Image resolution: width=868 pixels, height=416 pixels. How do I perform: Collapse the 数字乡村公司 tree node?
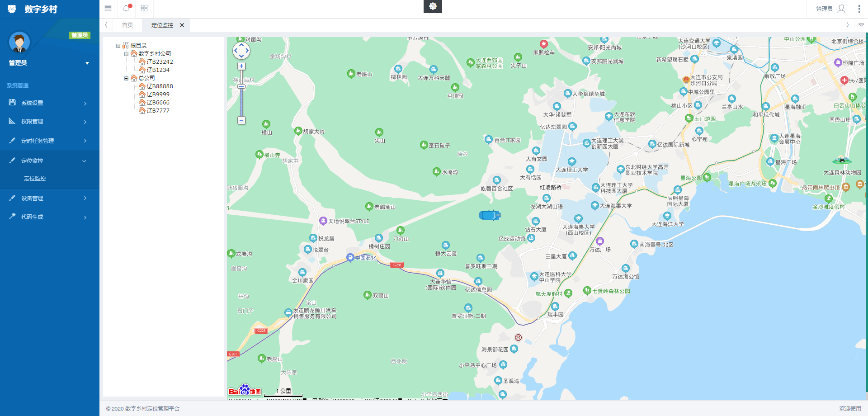coord(127,54)
